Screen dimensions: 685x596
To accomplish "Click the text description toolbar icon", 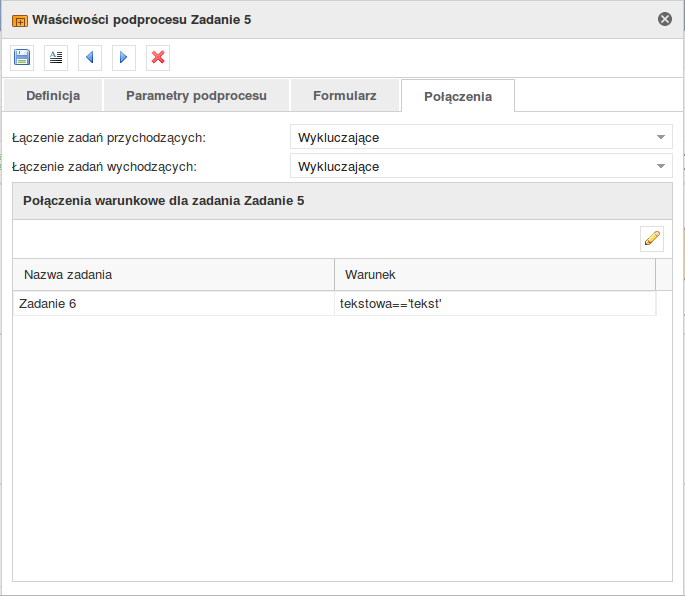I will (56, 58).
